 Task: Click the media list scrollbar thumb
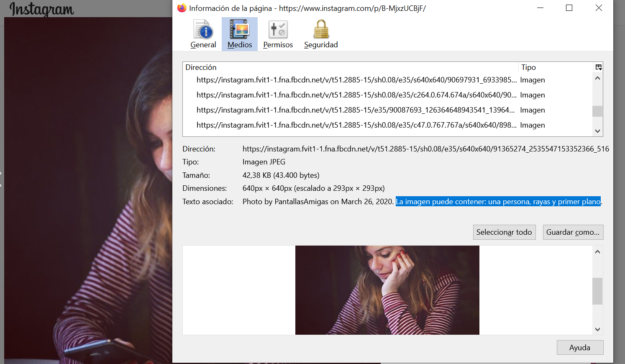click(x=597, y=111)
